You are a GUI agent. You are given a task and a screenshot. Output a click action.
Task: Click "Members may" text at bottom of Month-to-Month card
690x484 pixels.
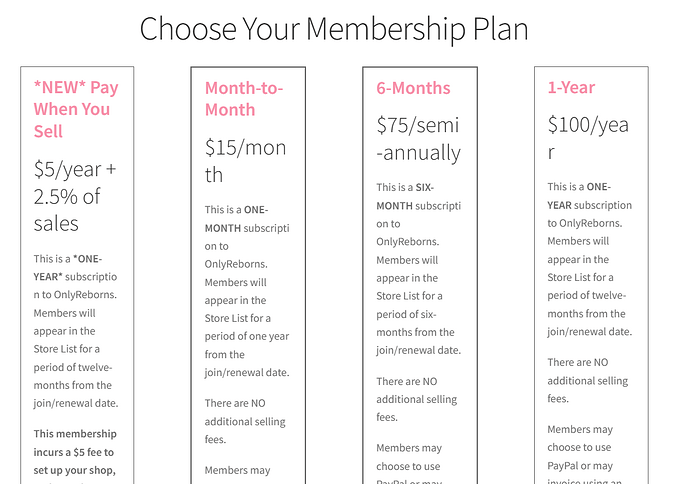pyautogui.click(x=238, y=469)
